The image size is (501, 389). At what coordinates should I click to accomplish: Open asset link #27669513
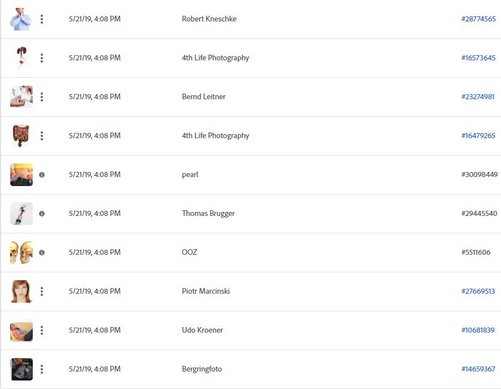pos(478,291)
